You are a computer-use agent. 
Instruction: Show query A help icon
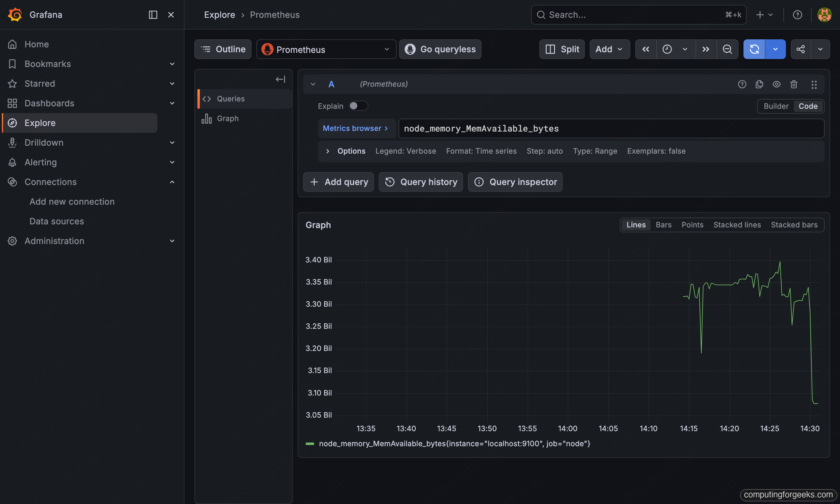point(742,84)
